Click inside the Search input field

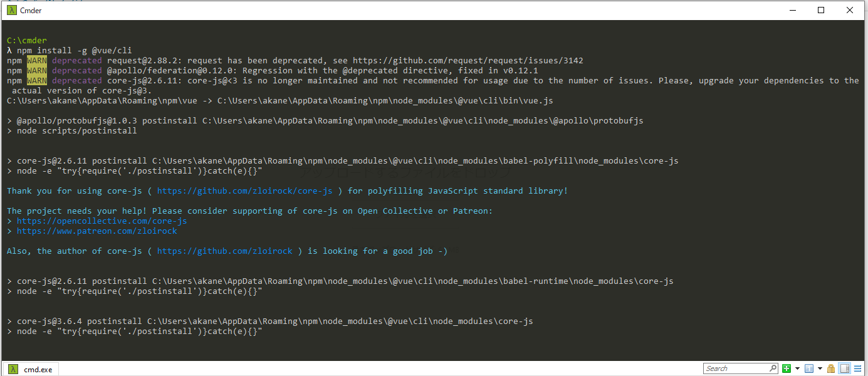(735, 368)
